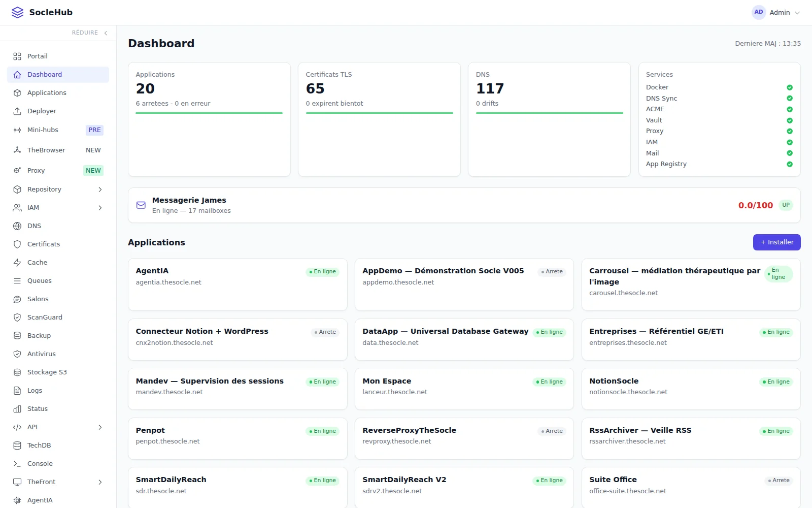Click the TheBrowser network icon
The height and width of the screenshot is (508, 812).
coord(17,150)
